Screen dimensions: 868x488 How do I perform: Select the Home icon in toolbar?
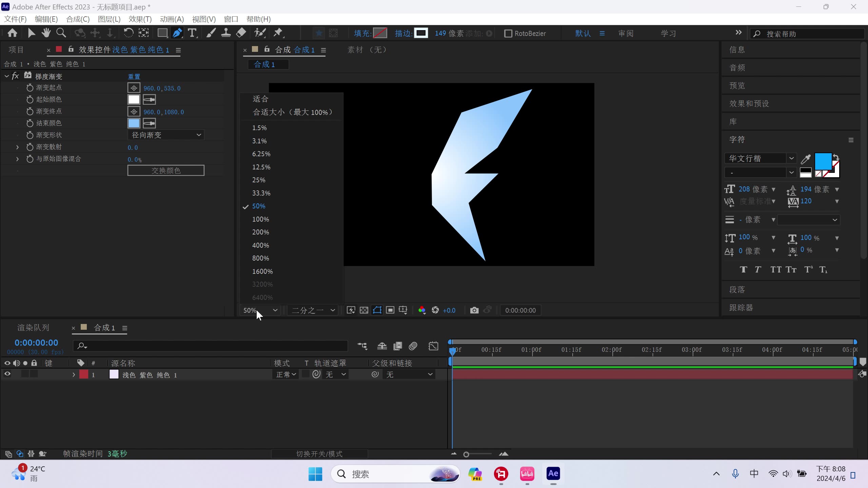pyautogui.click(x=13, y=33)
